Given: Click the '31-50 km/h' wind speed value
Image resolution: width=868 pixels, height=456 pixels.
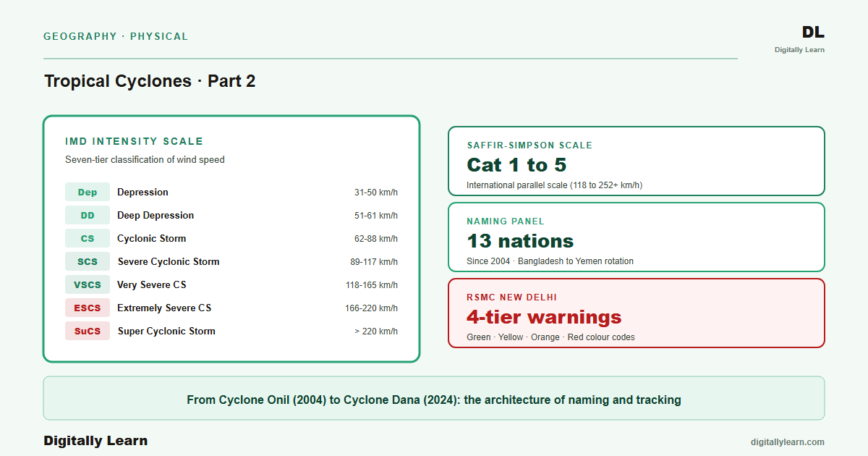Looking at the screenshot, I should coord(376,193).
